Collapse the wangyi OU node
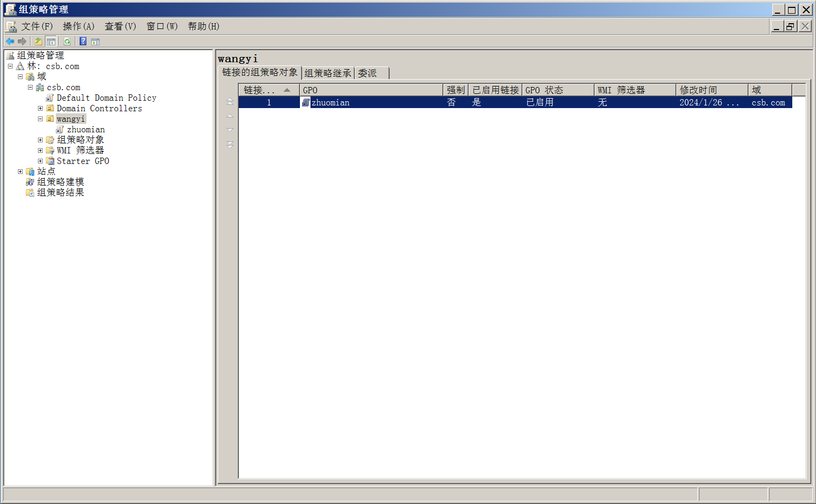816x504 pixels. 40,119
